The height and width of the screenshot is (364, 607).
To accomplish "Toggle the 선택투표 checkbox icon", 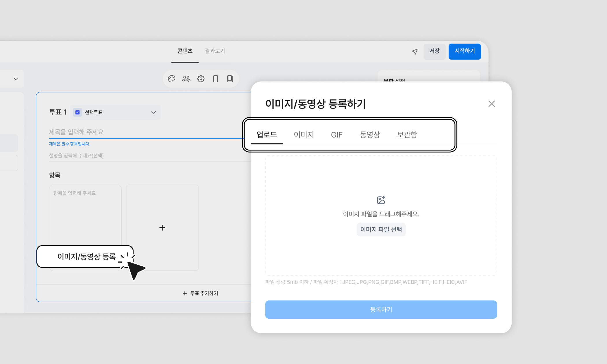I will tap(77, 112).
